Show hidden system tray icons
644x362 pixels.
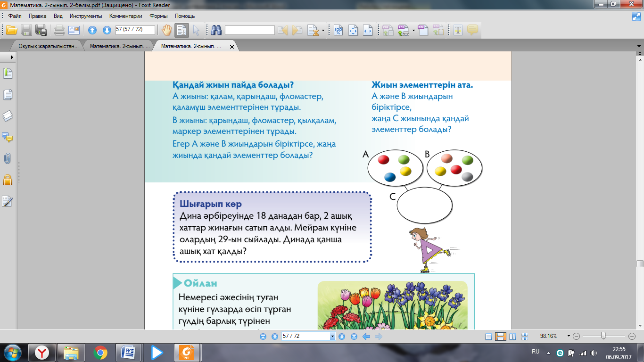click(548, 353)
